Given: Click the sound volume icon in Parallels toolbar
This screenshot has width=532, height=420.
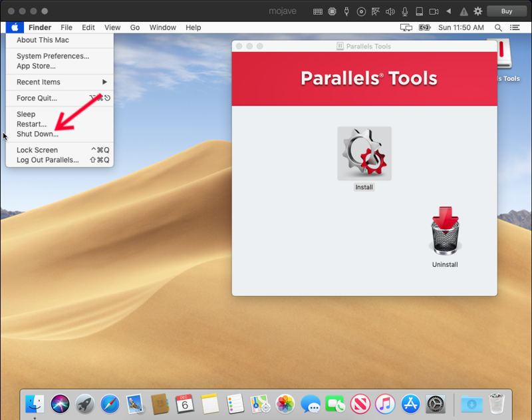Looking at the screenshot, I should coord(390,11).
